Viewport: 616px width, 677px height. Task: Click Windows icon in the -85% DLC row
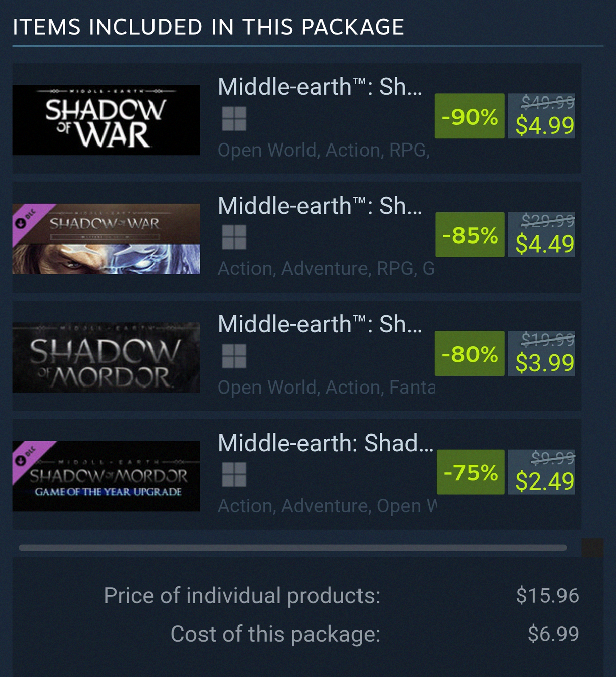[x=234, y=237]
